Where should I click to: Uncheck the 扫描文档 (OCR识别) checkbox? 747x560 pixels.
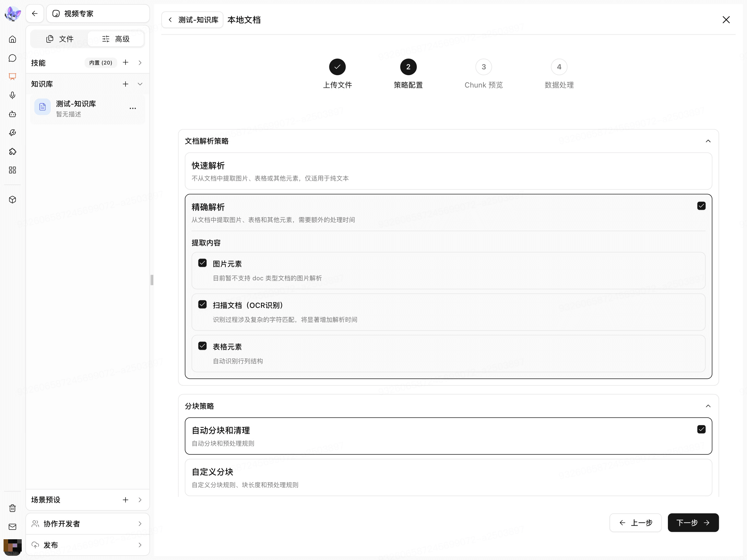click(202, 305)
